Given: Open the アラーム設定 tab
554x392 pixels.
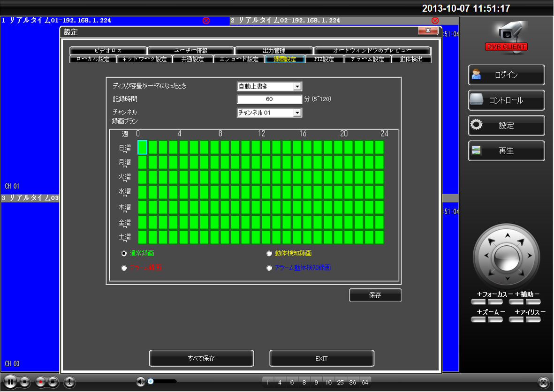Looking at the screenshot, I should 367,60.
